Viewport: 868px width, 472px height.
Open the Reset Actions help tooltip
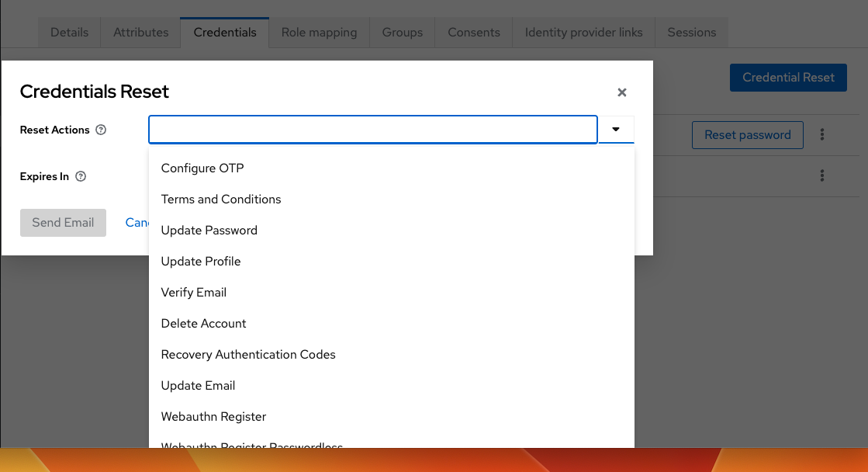point(102,130)
